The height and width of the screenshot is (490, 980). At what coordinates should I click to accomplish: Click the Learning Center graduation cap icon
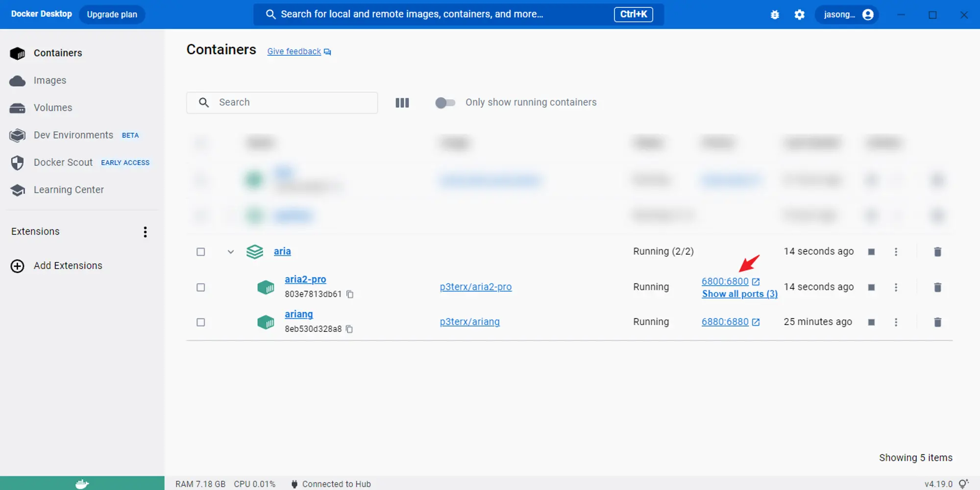coord(17,190)
